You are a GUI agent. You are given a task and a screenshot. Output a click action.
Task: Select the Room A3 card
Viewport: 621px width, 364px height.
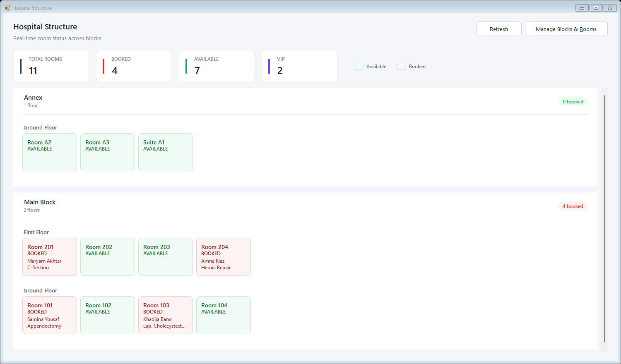tap(108, 152)
